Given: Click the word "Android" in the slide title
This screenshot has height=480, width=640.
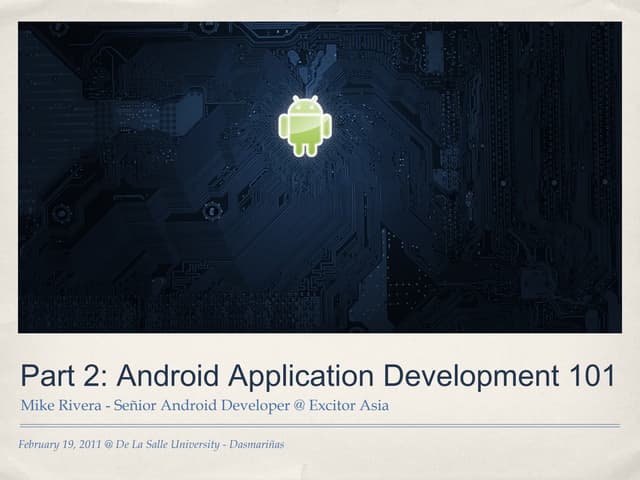Looking at the screenshot, I should tap(170, 376).
